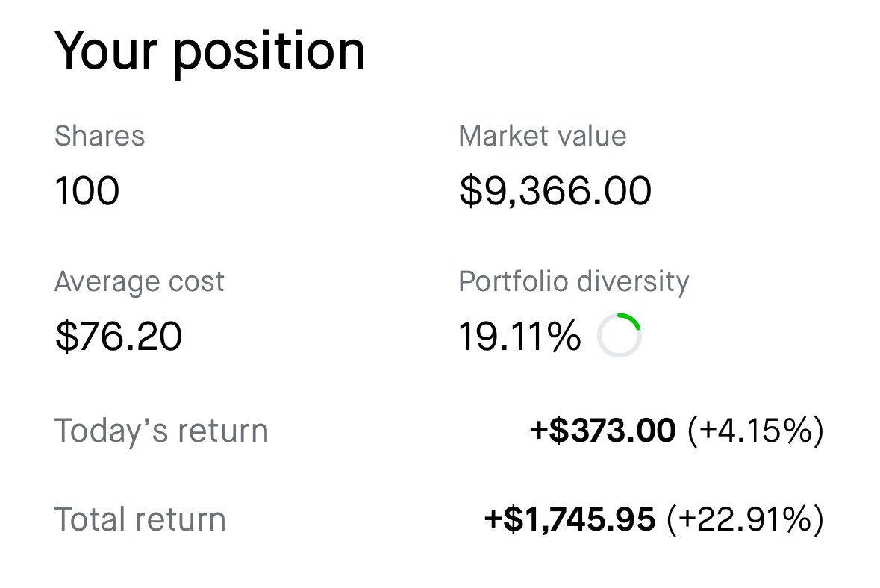Click the Shares label

(100, 136)
